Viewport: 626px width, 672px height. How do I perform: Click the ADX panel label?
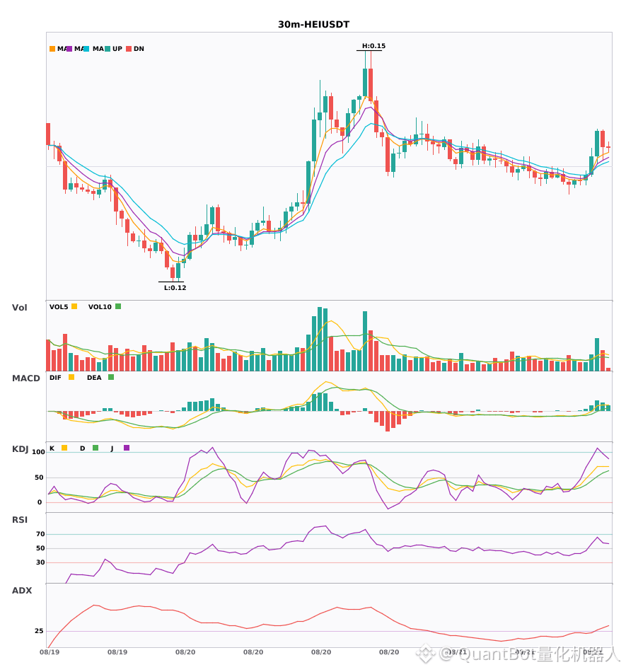[22, 590]
